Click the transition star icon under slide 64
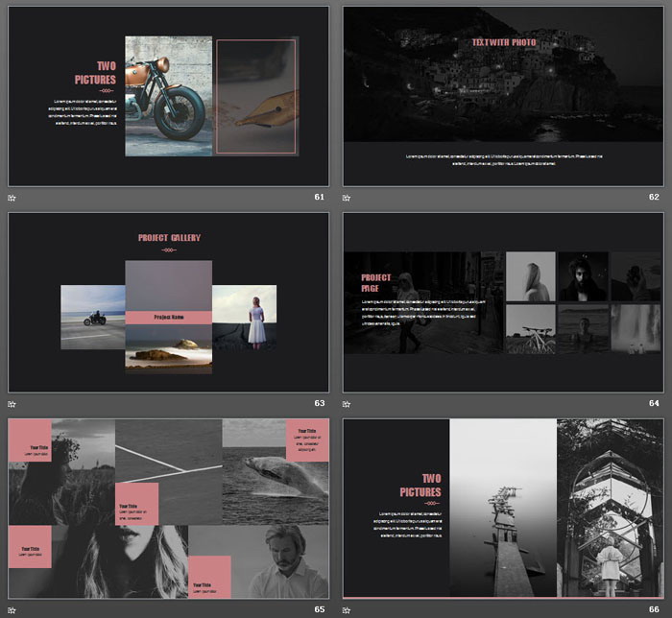672x618 pixels. (x=348, y=404)
